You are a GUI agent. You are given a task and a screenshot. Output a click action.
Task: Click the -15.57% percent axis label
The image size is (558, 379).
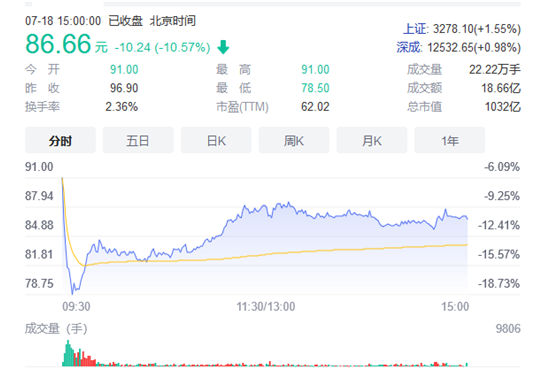pyautogui.click(x=499, y=254)
